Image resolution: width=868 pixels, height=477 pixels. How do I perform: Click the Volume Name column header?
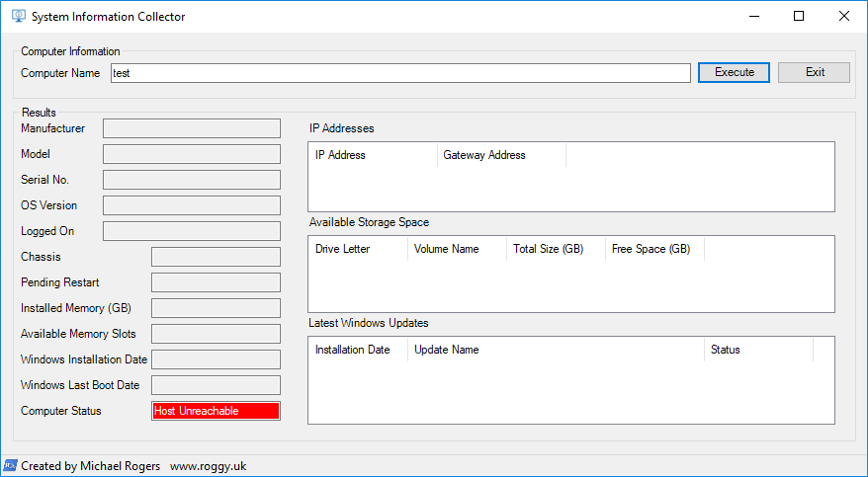tap(456, 249)
